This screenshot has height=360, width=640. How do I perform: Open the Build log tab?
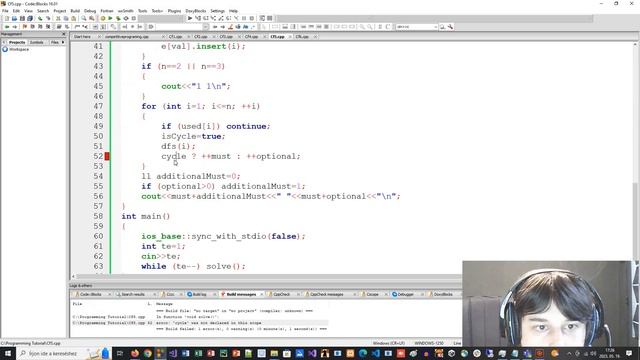[x=200, y=294]
